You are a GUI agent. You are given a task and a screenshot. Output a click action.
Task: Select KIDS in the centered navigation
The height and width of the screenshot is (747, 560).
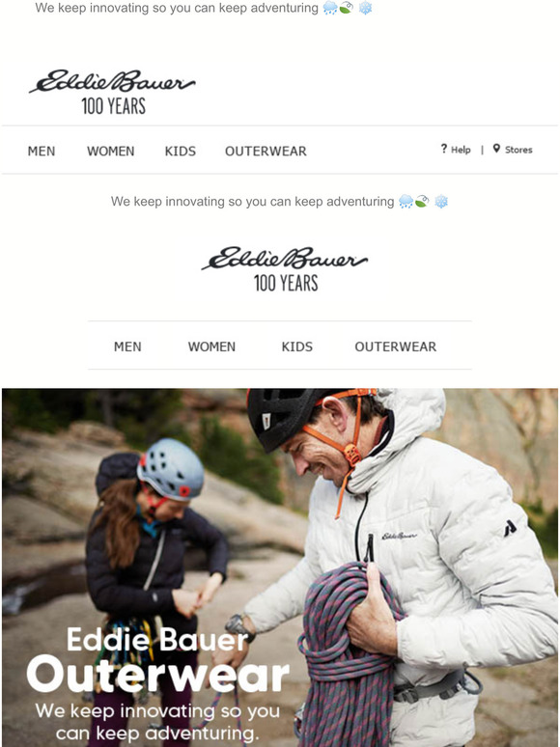(x=297, y=346)
